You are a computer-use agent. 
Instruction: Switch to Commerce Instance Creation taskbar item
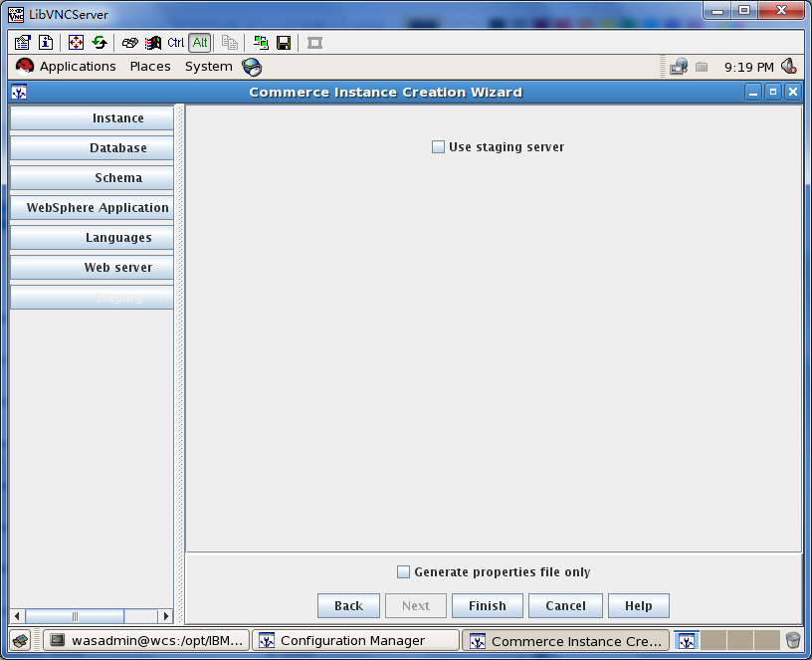[565, 641]
